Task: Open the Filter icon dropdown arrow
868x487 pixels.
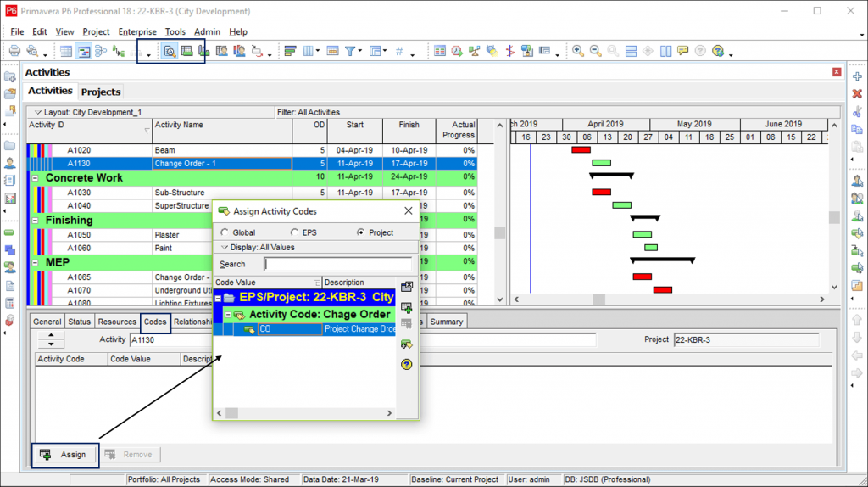Action: click(x=359, y=51)
